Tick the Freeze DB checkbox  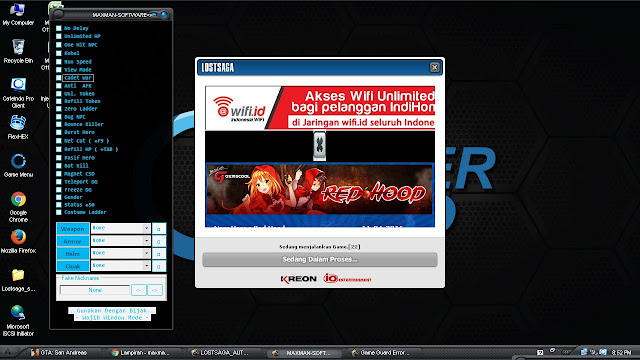click(59, 190)
